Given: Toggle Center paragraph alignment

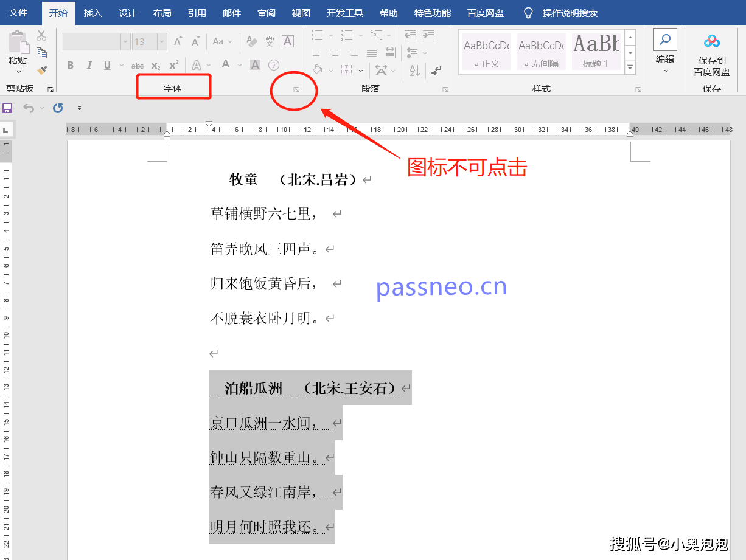Looking at the screenshot, I should click(x=335, y=53).
